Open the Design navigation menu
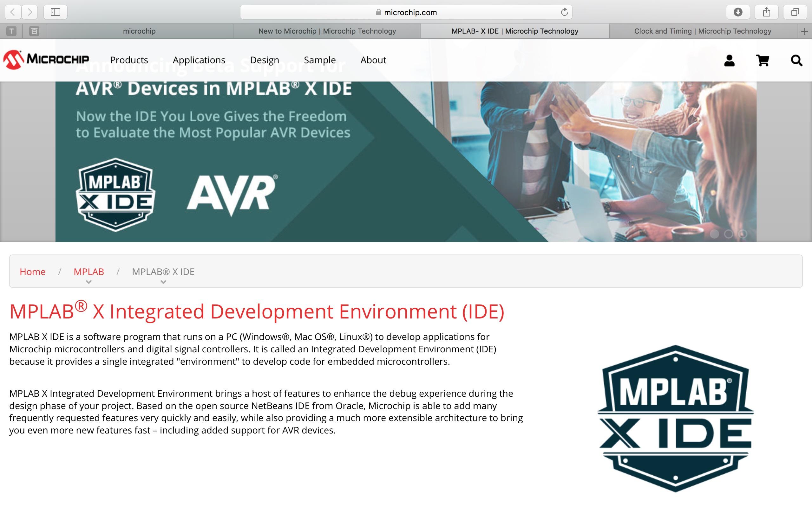Image resolution: width=812 pixels, height=507 pixels. (265, 60)
